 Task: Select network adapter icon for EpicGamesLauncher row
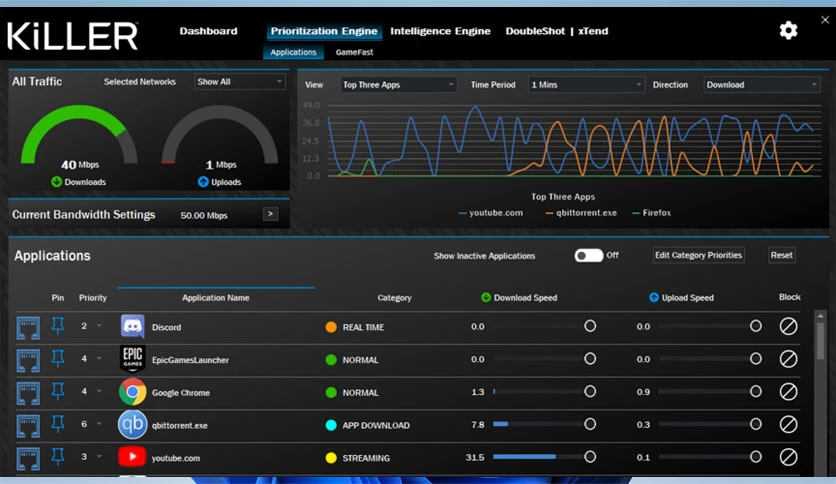28,360
